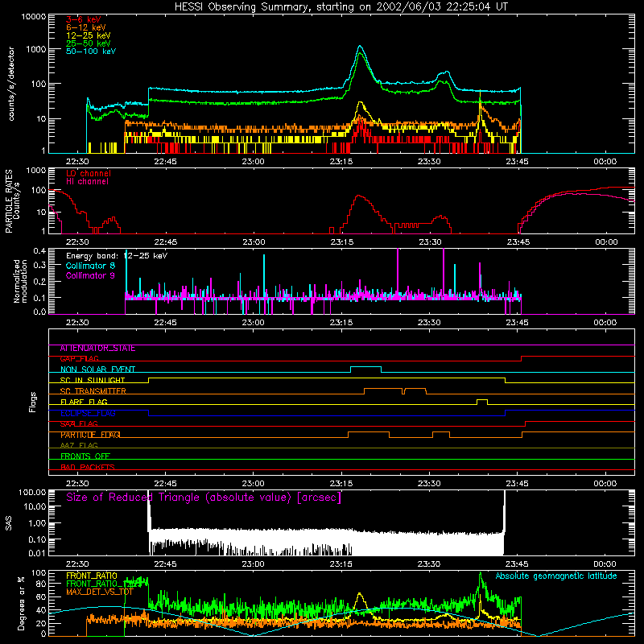The image size is (644, 644).
Task: Click the Normalized modulation axis label
Action: pyautogui.click(x=20, y=281)
